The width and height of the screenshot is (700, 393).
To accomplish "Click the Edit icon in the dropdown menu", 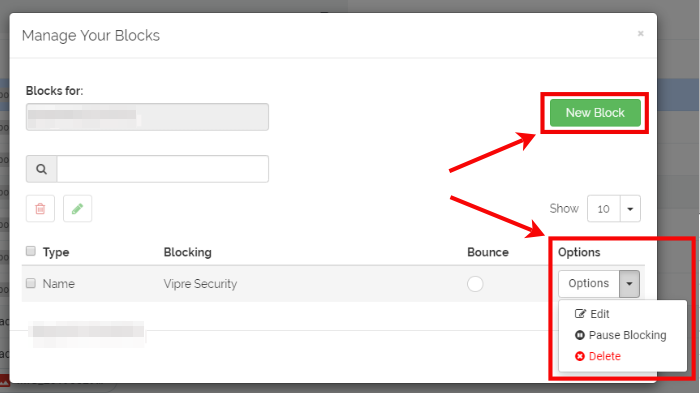I will pyautogui.click(x=580, y=314).
